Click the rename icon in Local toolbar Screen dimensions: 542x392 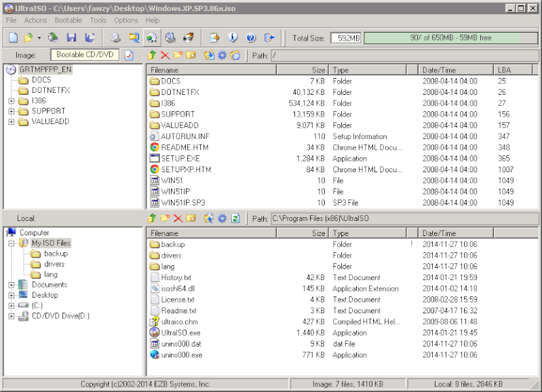coord(191,218)
